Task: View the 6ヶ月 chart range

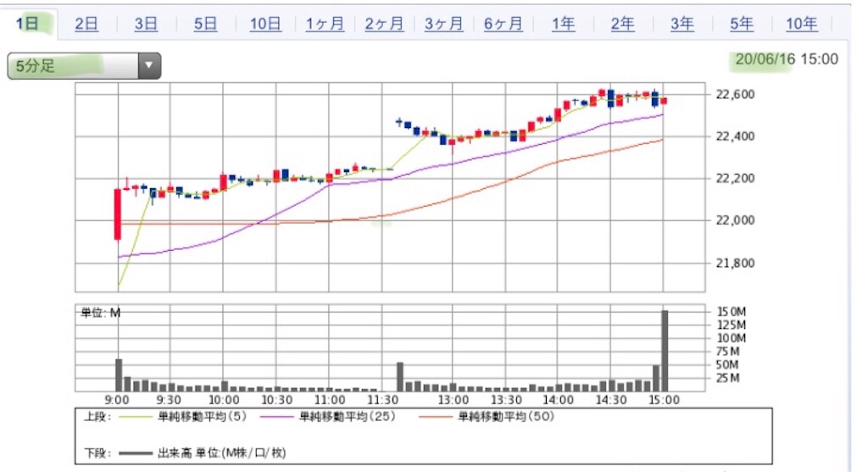Action: (x=504, y=24)
